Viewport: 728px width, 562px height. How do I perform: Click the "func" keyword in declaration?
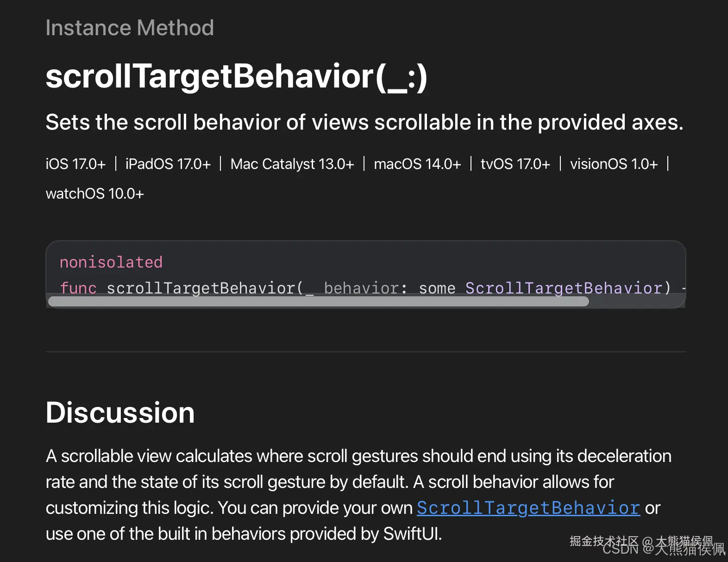tap(78, 288)
